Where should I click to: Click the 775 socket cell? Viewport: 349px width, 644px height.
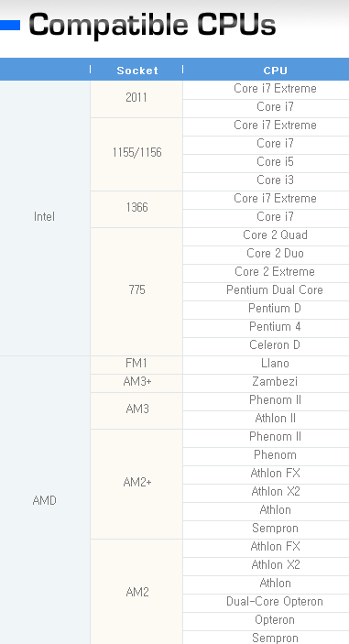pos(136,291)
